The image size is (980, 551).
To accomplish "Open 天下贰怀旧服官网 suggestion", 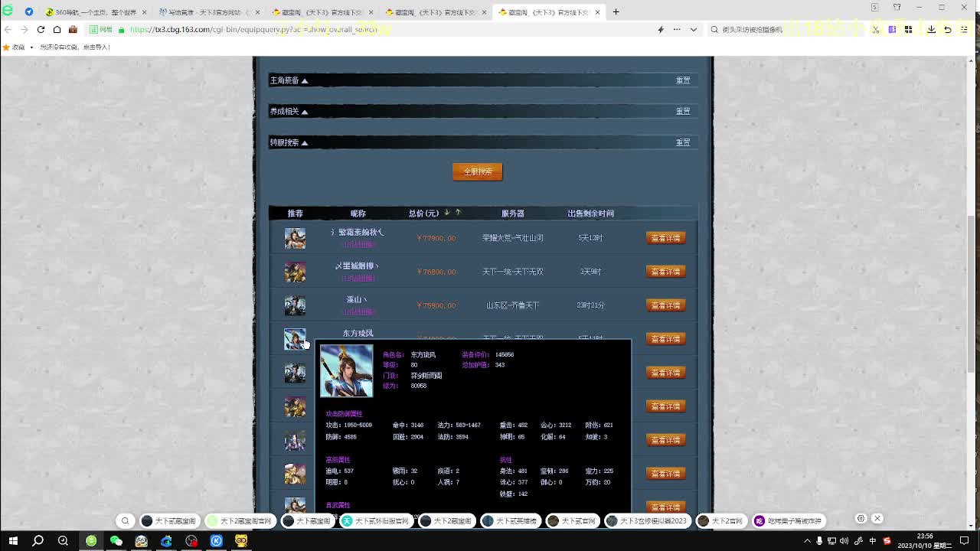I will (376, 520).
